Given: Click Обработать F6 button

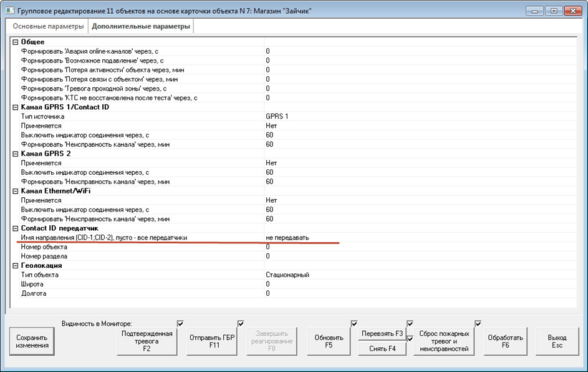Looking at the screenshot, I should click(x=505, y=341).
